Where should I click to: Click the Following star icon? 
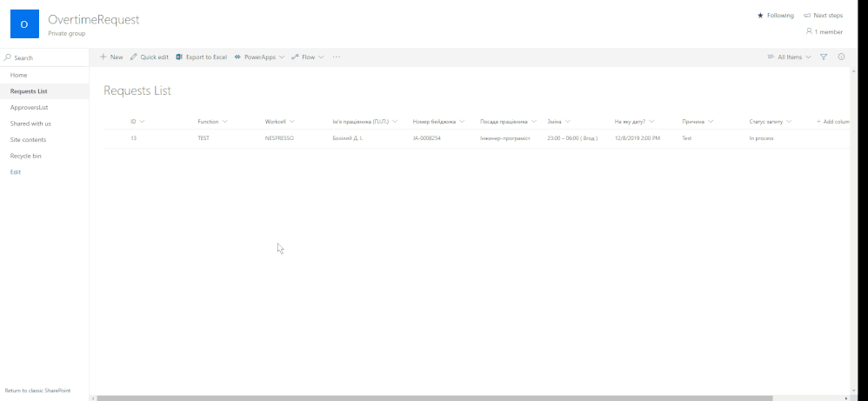coord(761,16)
